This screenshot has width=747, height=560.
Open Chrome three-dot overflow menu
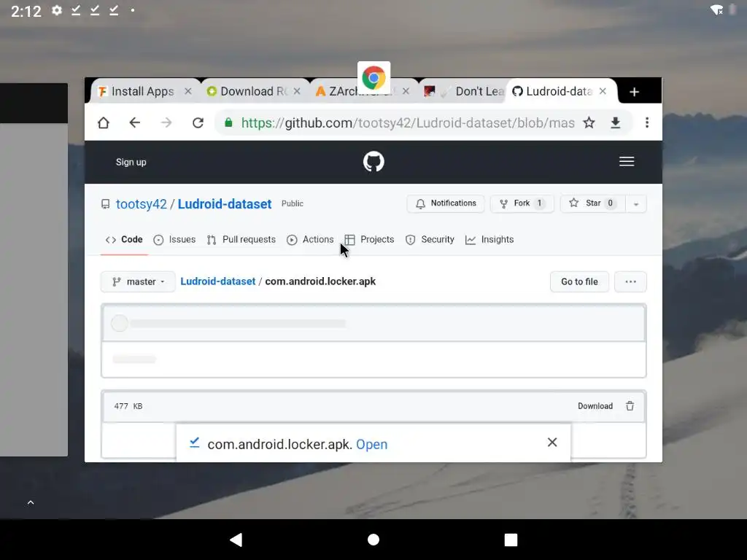(x=647, y=122)
